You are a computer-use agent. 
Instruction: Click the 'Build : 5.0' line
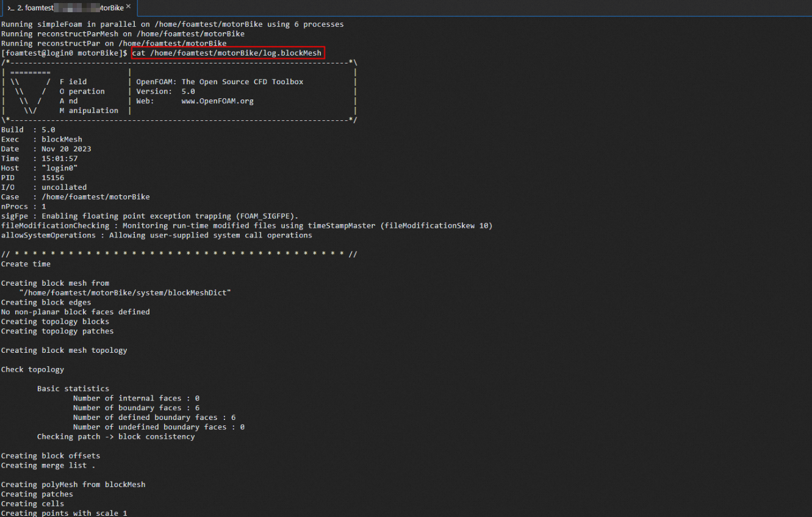[28, 130]
